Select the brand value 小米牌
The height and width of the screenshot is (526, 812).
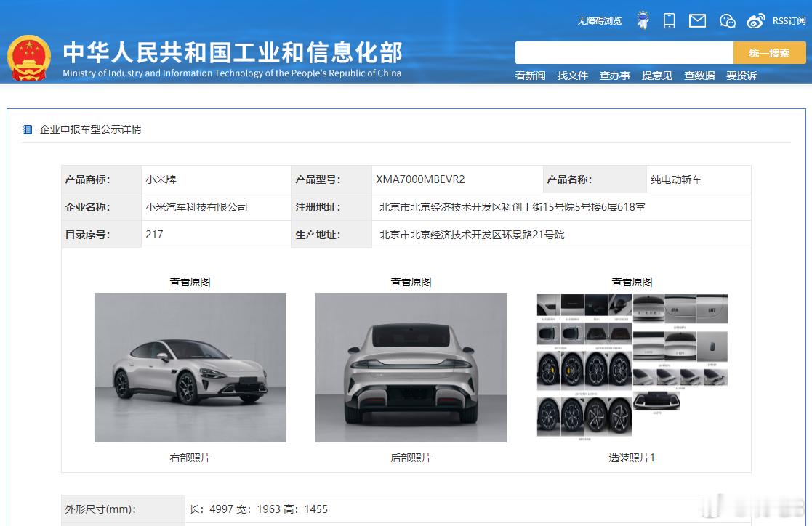pos(161,179)
